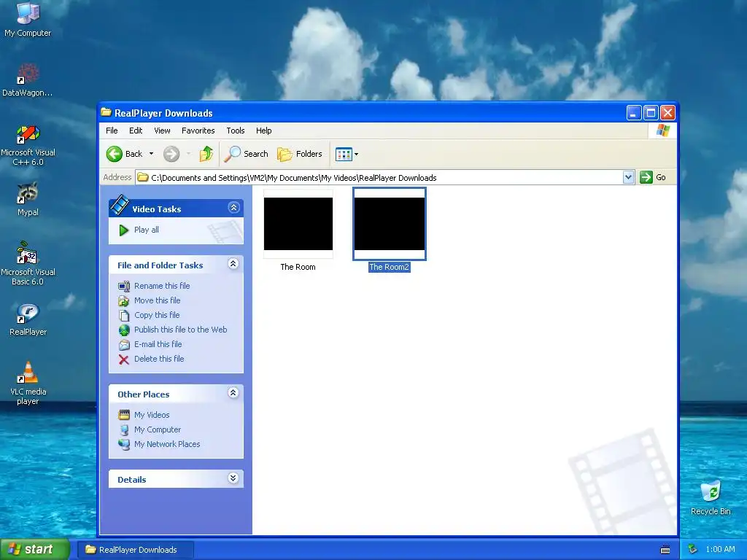Click E-mail this file link

(158, 344)
